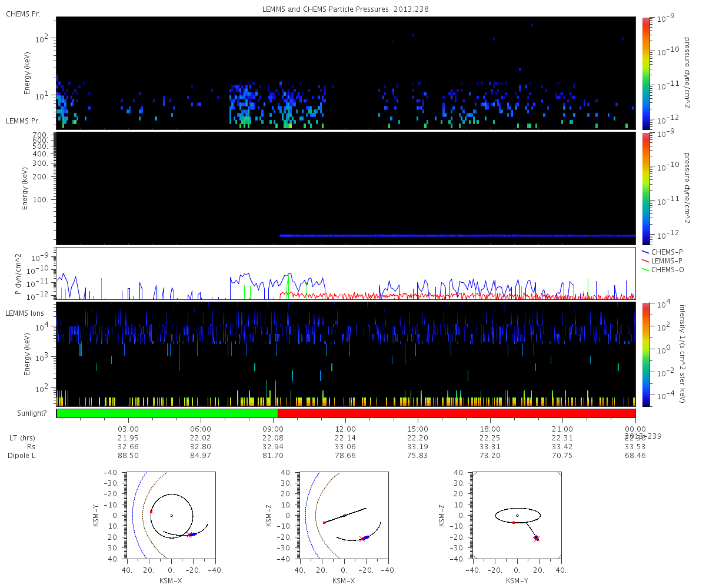The image size is (706, 588).
Task: Click the blue CHEMS-P legend entry
Action: tap(665, 252)
